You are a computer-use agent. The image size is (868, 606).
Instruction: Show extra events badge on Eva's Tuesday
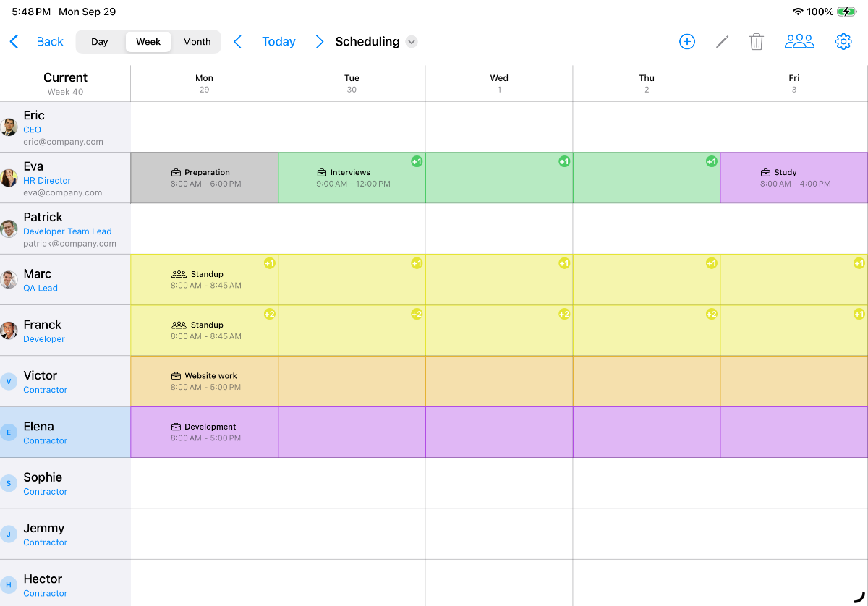click(417, 161)
